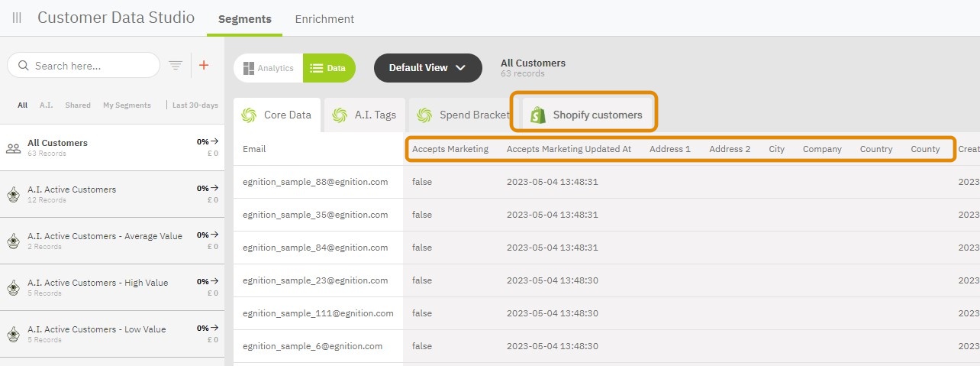Open A.I. Active Customers - Low Value
The height and width of the screenshot is (366, 980).
(112, 334)
